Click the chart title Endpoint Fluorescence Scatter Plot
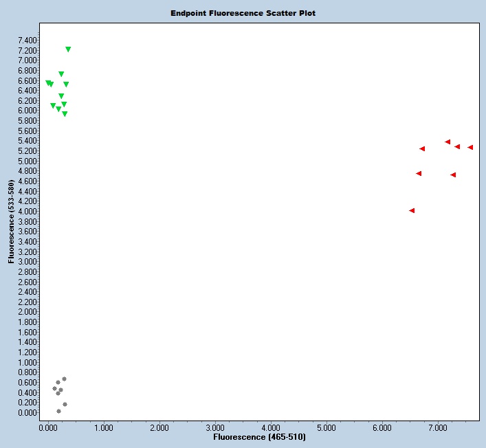The image size is (486, 448). pos(243,13)
